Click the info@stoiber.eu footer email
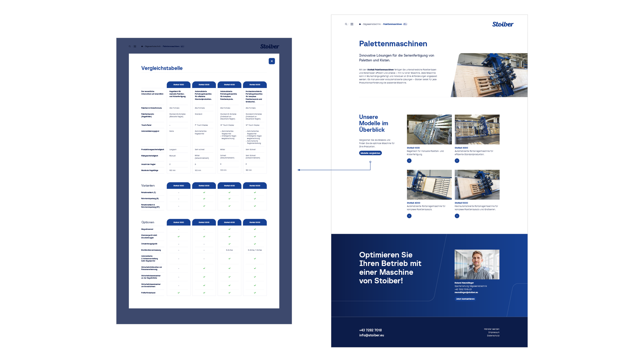The image size is (644, 362). pyautogui.click(x=371, y=335)
